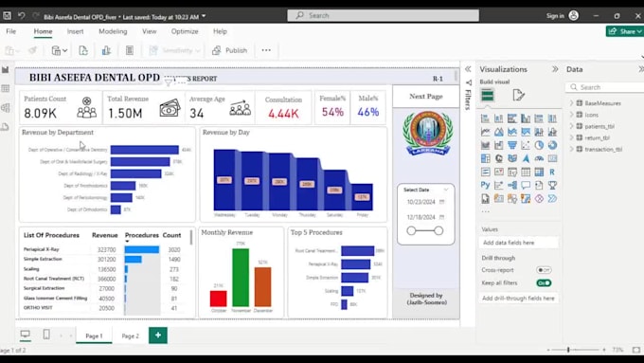Click Sign in
Image resolution: width=644 pixels, height=363 pixels.
pos(555,15)
